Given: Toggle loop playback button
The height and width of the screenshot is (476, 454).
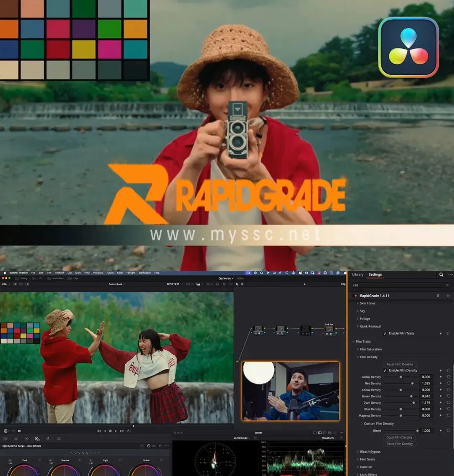Looking at the screenshot, I should [x=129, y=431].
